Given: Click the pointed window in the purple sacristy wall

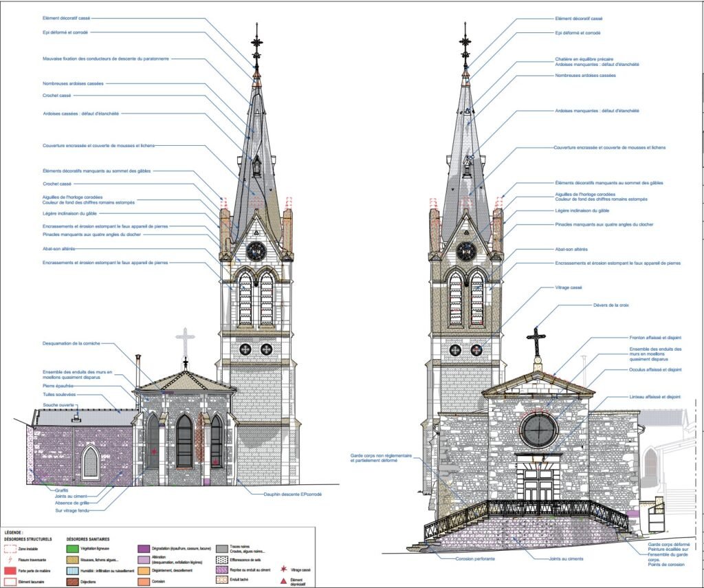Looking at the screenshot, I should coord(91,461).
